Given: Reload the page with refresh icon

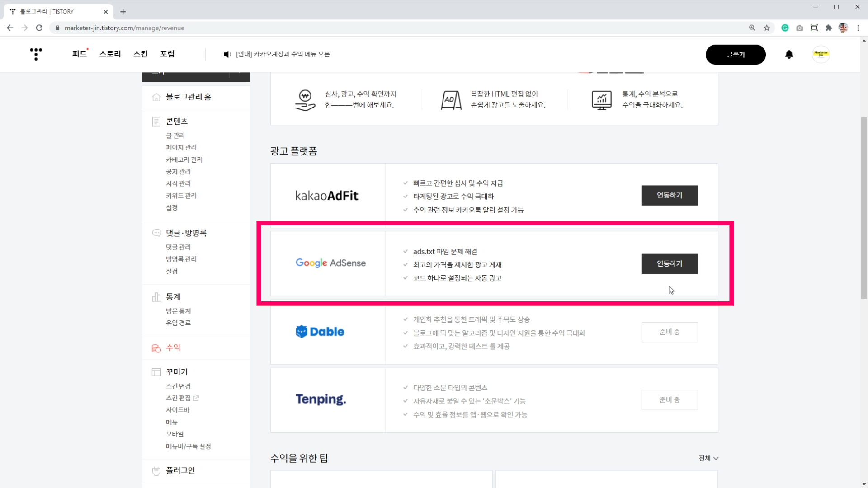Looking at the screenshot, I should [39, 28].
